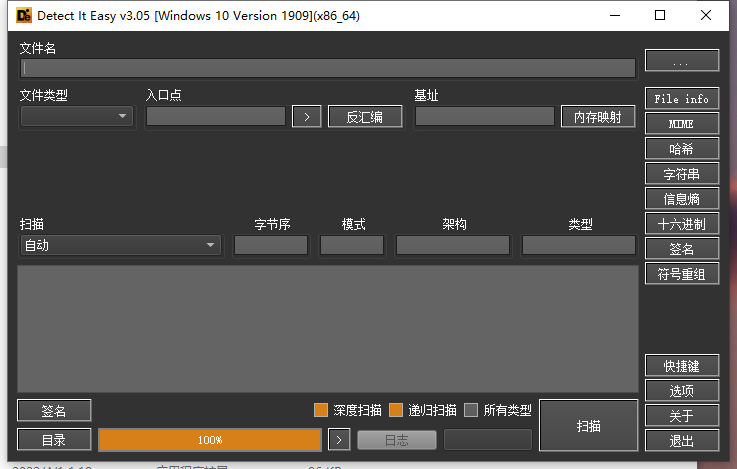
Task: Minimize the Detect It Easy window
Action: (x=615, y=16)
